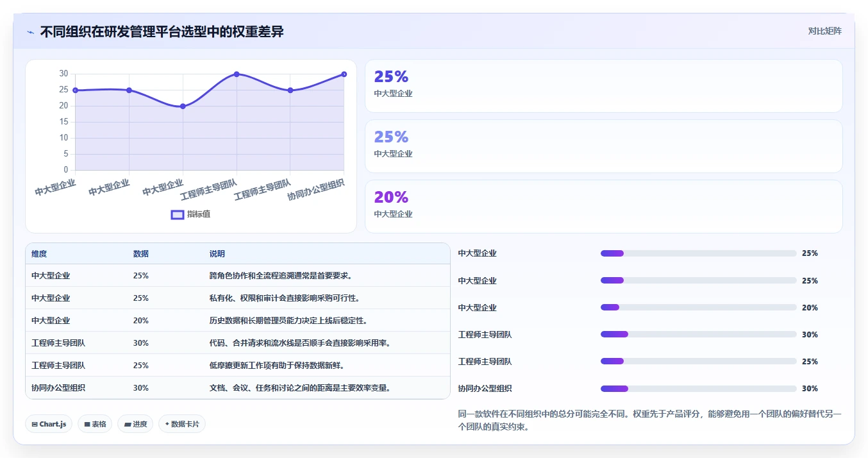Click the chart data point at value 20
The image size is (868, 458).
point(183,106)
